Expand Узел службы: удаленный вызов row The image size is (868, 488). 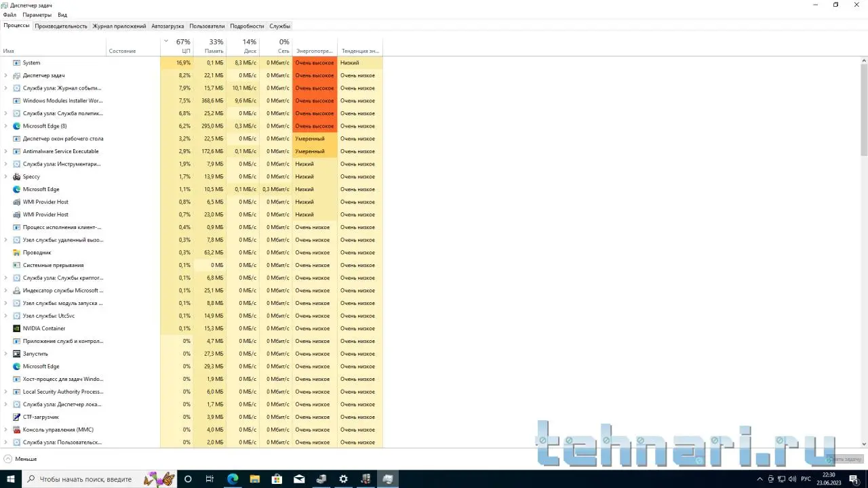click(x=6, y=240)
